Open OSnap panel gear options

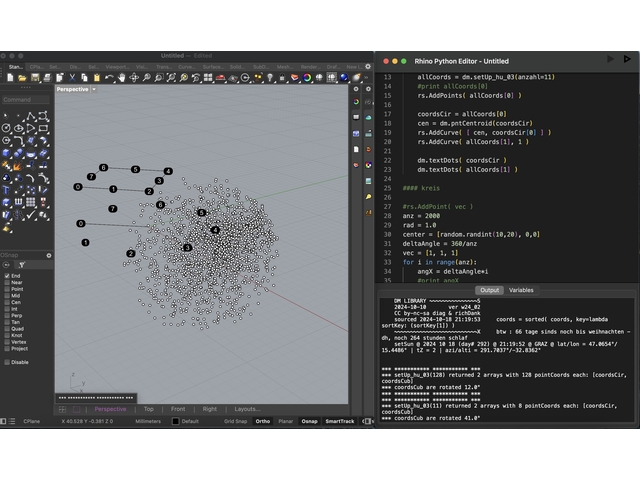pyautogui.click(x=49, y=256)
